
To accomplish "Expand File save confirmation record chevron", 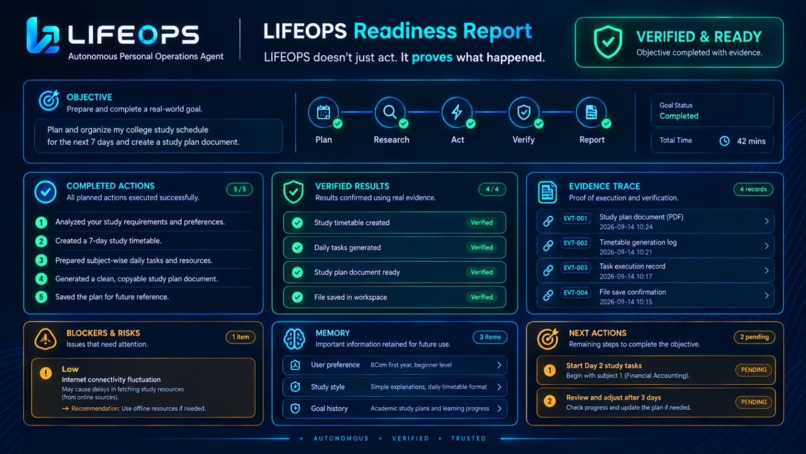I will pos(766,296).
